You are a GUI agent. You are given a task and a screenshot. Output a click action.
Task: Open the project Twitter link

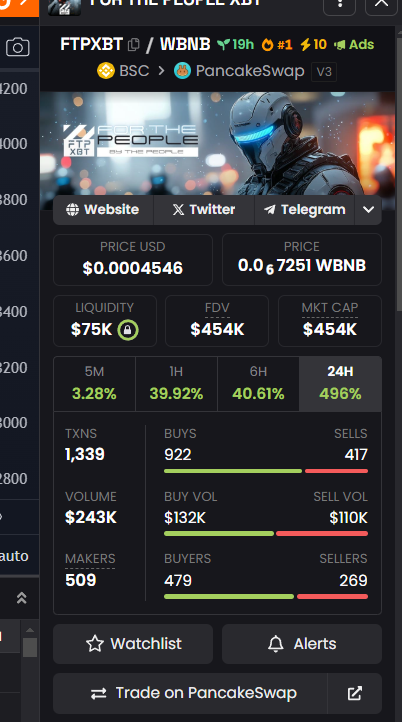point(204,210)
